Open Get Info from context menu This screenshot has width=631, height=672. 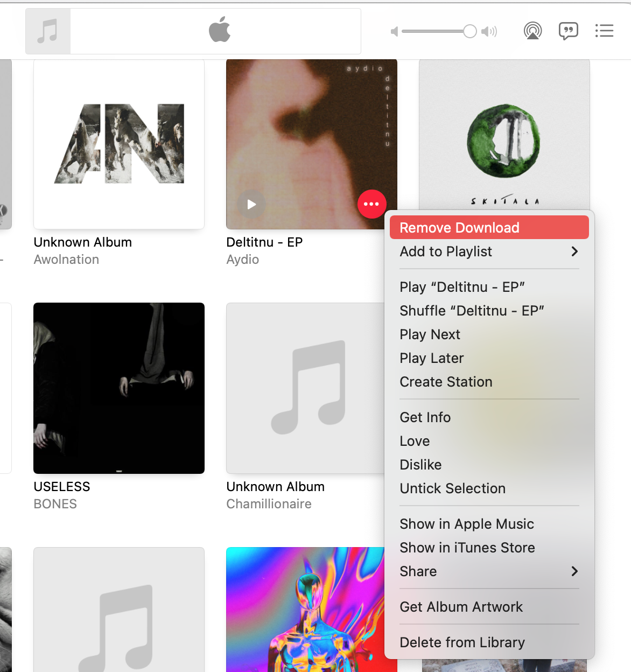[489, 417]
